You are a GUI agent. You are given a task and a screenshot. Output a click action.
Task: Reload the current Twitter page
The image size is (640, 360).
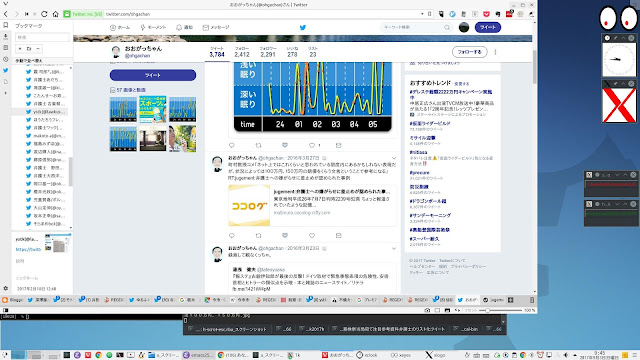tap(44, 14)
